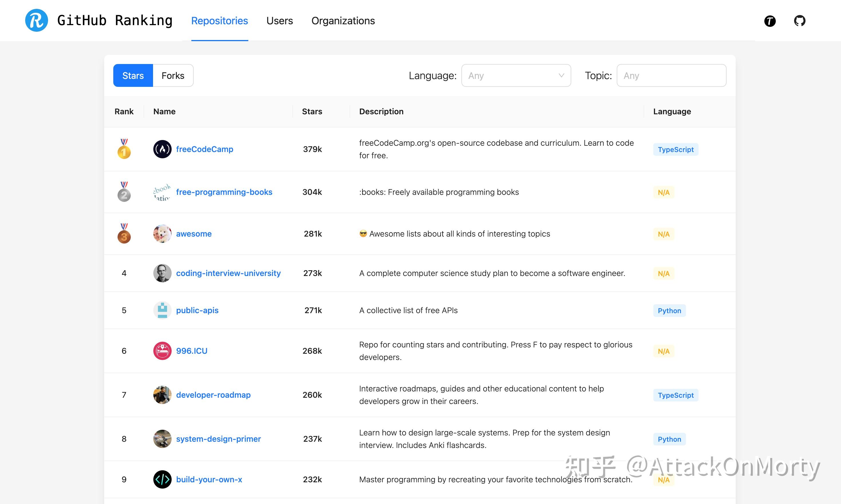The image size is (841, 504).
Task: Click the GitHub Ranking logo icon
Action: click(36, 21)
